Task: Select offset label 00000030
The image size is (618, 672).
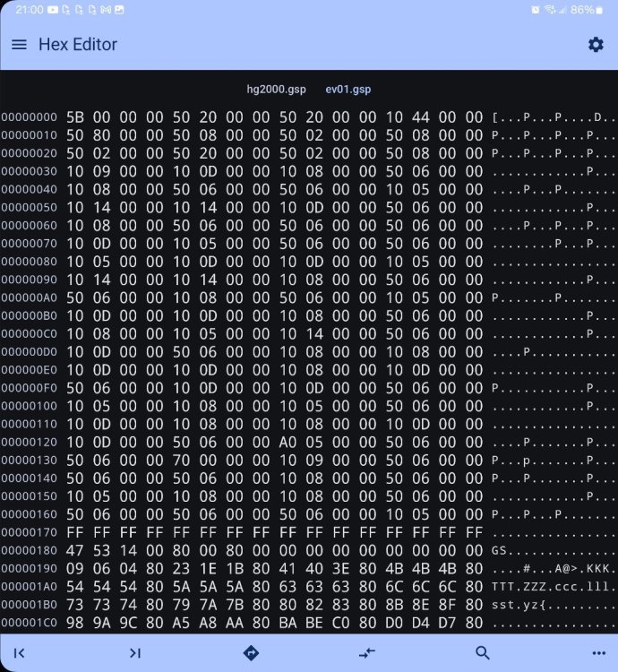Action: [x=30, y=171]
